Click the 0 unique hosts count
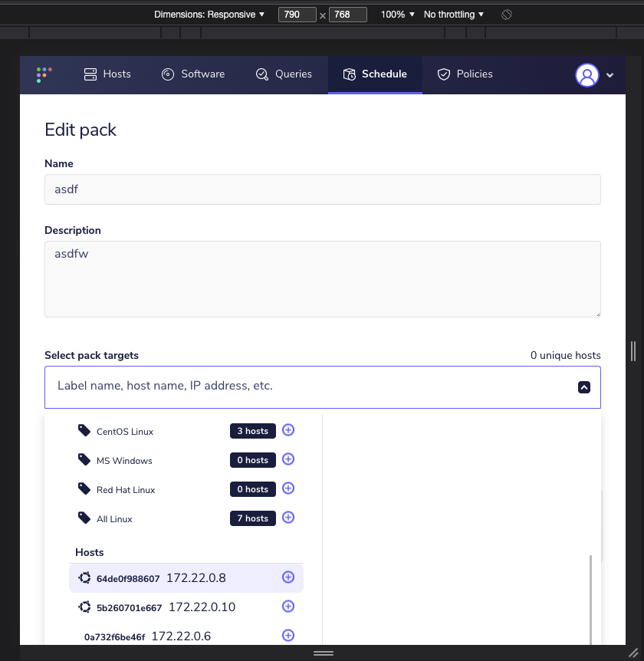Image resolution: width=644 pixels, height=661 pixels. [x=565, y=355]
